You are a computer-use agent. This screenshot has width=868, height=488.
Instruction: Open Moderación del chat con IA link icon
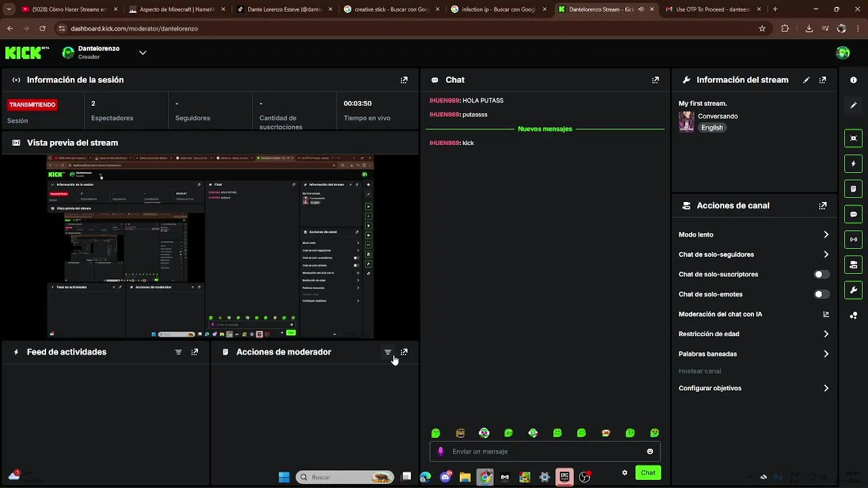pyautogui.click(x=826, y=314)
